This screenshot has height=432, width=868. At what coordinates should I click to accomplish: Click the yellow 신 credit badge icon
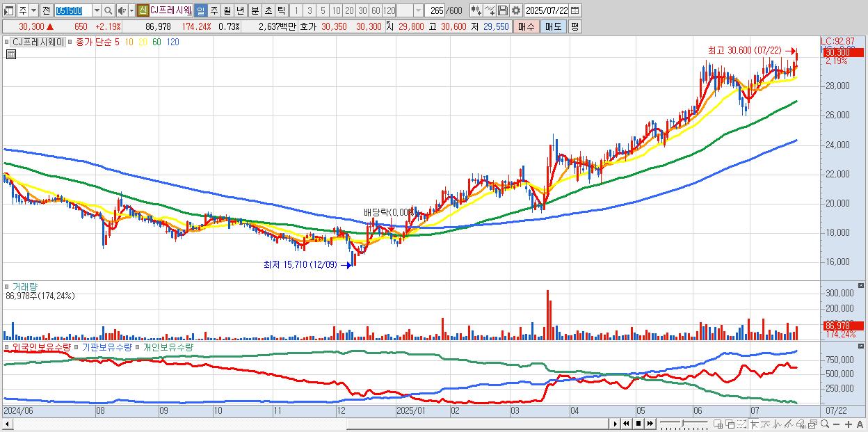[x=143, y=10]
